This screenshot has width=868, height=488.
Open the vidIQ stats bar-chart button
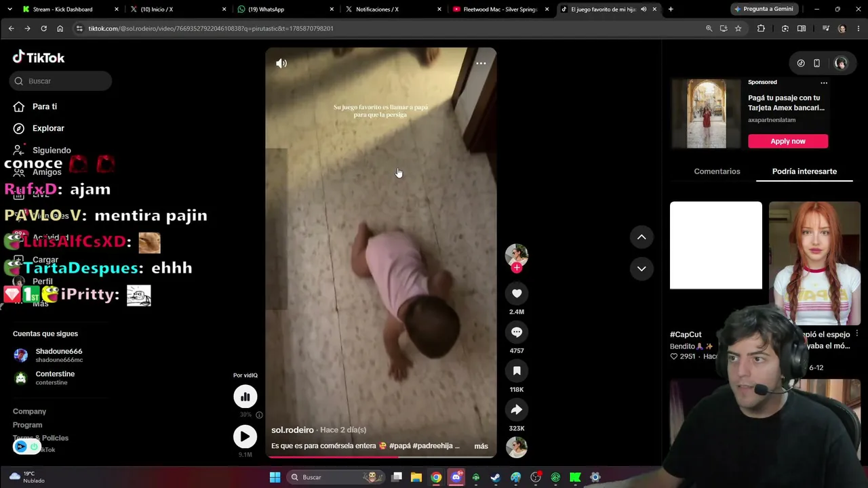[x=245, y=396]
